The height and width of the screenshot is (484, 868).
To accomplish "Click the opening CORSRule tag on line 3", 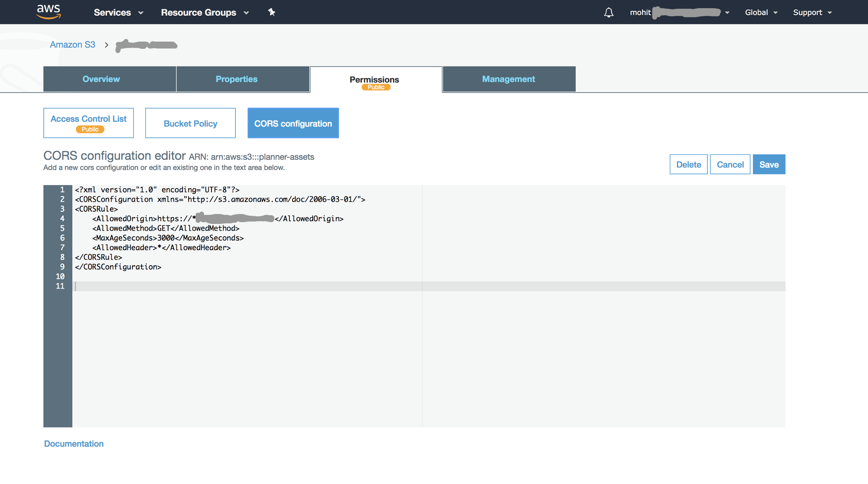I will (x=97, y=209).
